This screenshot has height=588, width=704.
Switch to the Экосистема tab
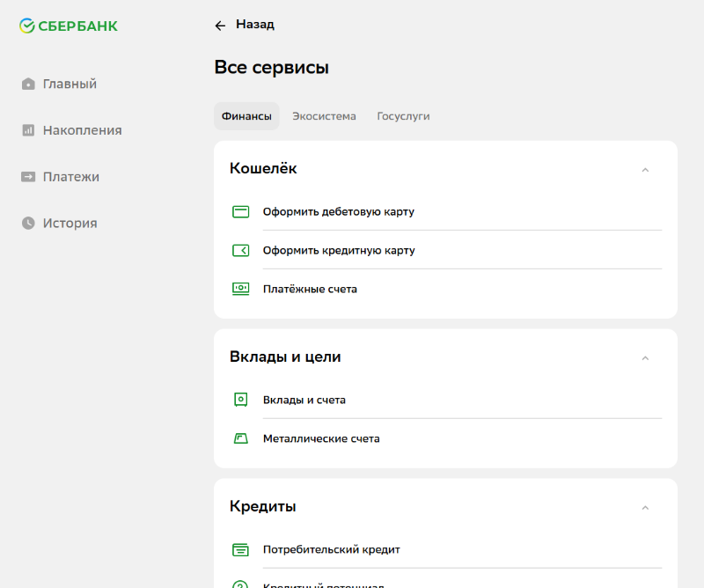(x=324, y=116)
